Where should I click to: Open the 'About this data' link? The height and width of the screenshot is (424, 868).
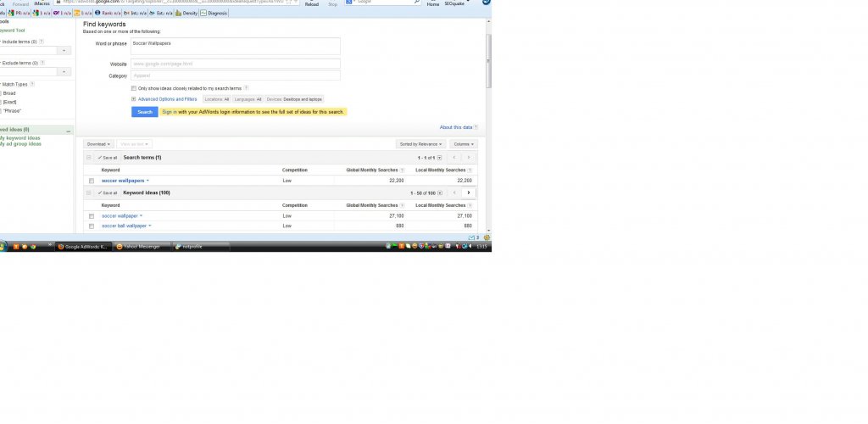pyautogui.click(x=455, y=127)
